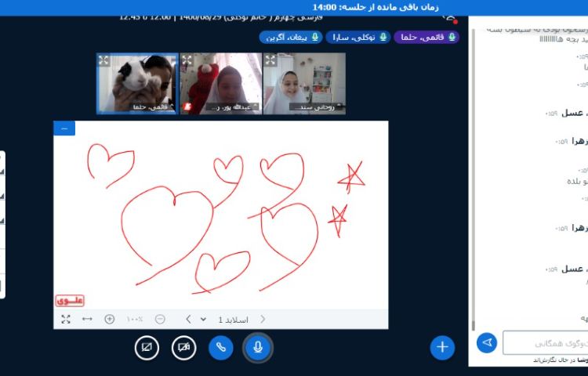Mute the microphone button

point(257,346)
